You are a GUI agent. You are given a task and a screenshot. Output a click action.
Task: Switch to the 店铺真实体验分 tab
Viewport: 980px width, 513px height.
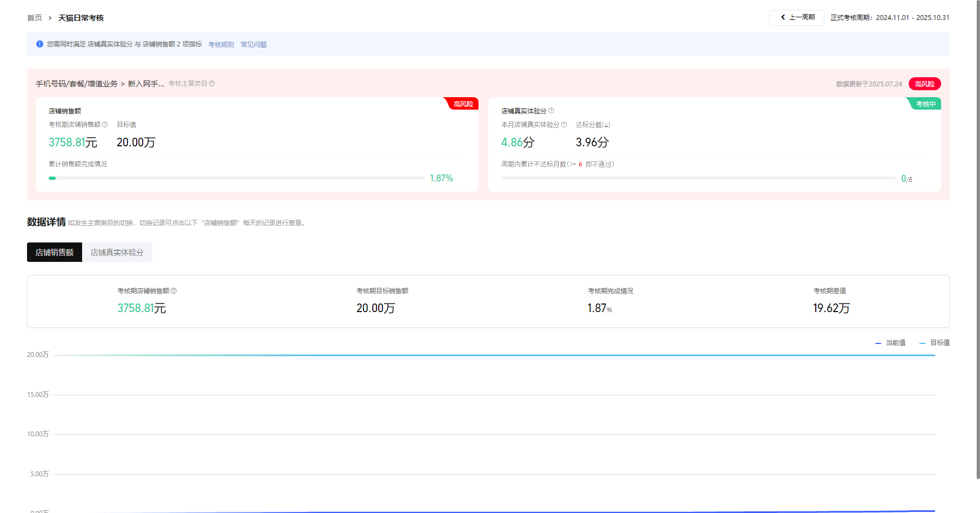[117, 252]
